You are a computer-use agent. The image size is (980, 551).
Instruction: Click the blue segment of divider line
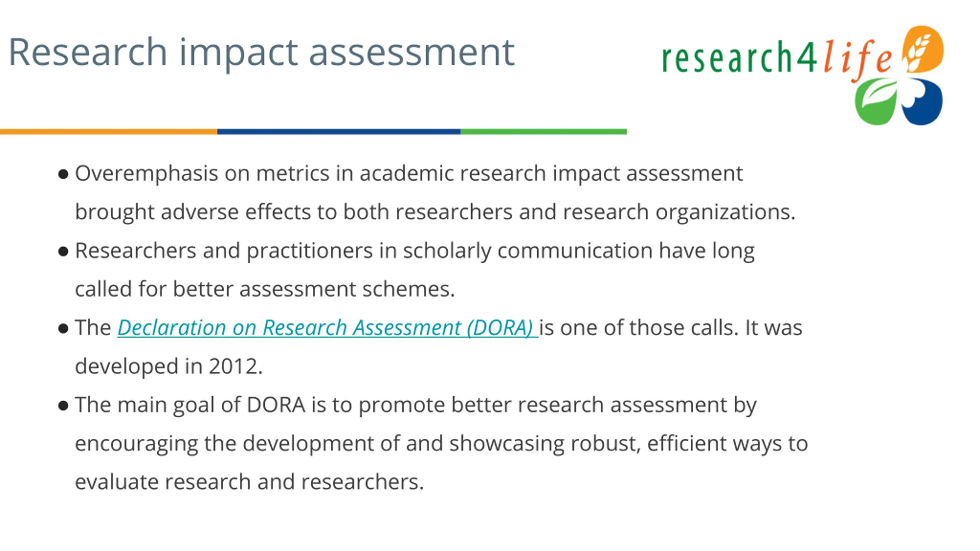coord(339,132)
